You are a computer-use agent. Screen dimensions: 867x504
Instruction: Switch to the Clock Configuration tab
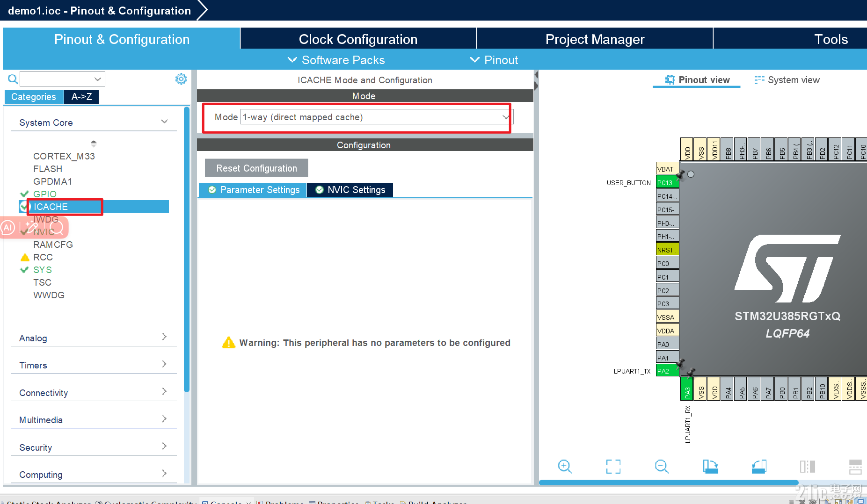tap(358, 39)
